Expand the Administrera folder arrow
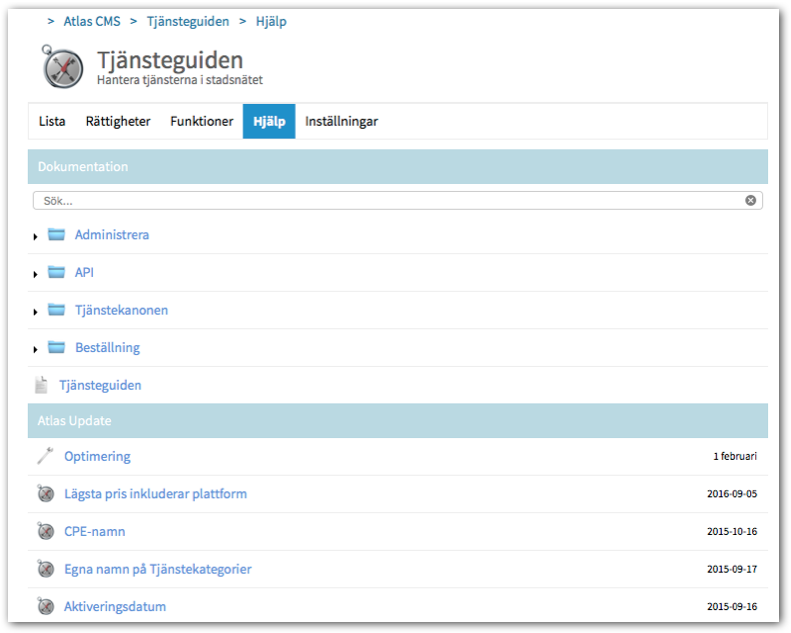 36,237
